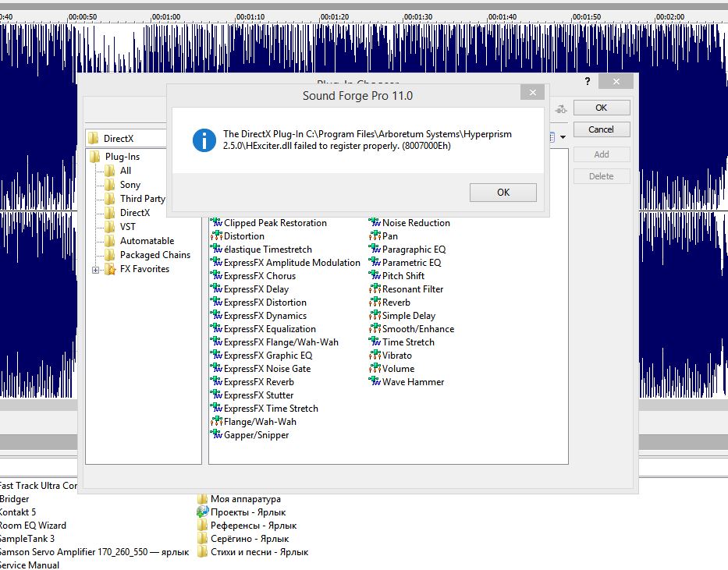Select ExpressFX Equalization plug-in icon
The image size is (728, 570).
pyautogui.click(x=216, y=329)
